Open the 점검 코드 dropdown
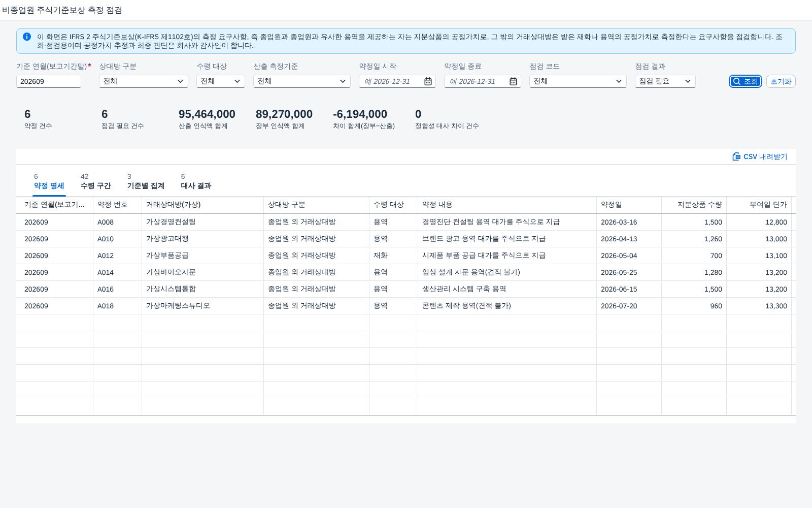The width and height of the screenshot is (812, 508). pyautogui.click(x=578, y=81)
